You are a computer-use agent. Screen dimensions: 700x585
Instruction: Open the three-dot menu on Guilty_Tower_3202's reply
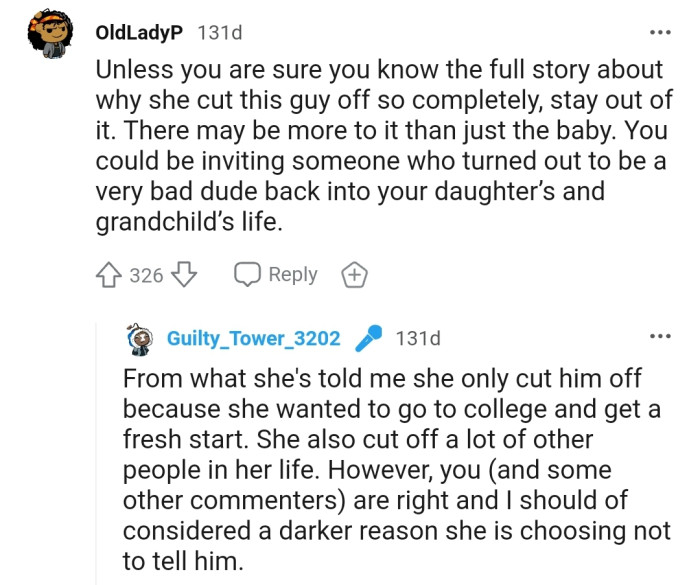[659, 337]
